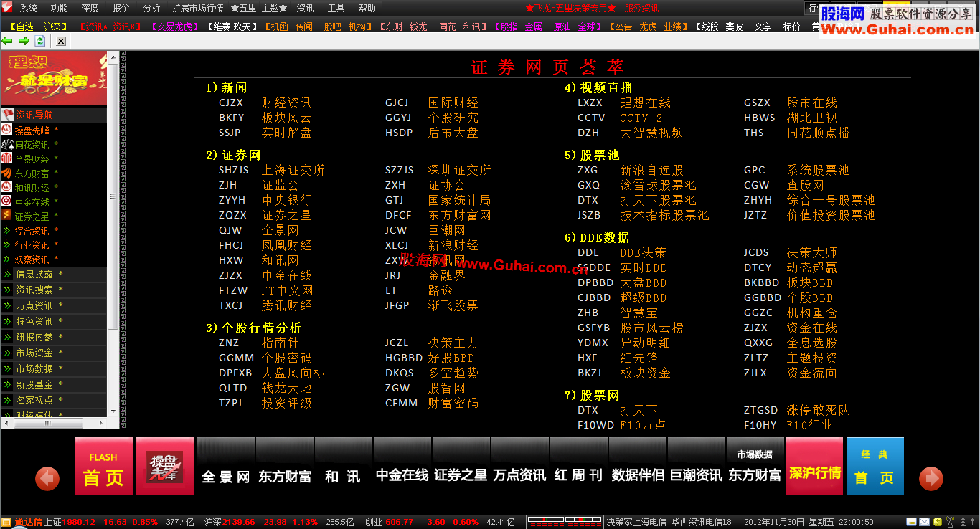This screenshot has width=980, height=529.
Task: Click the green forward arrow icon
Action: click(24, 41)
